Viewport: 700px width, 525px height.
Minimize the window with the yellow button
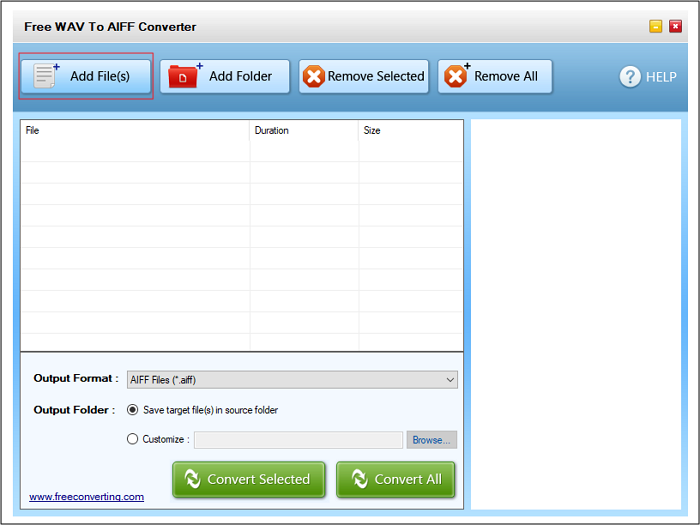click(656, 27)
